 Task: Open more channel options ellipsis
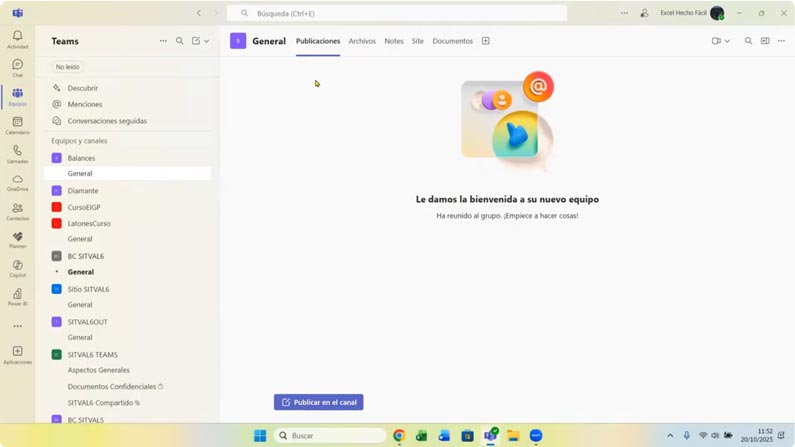[x=781, y=41]
